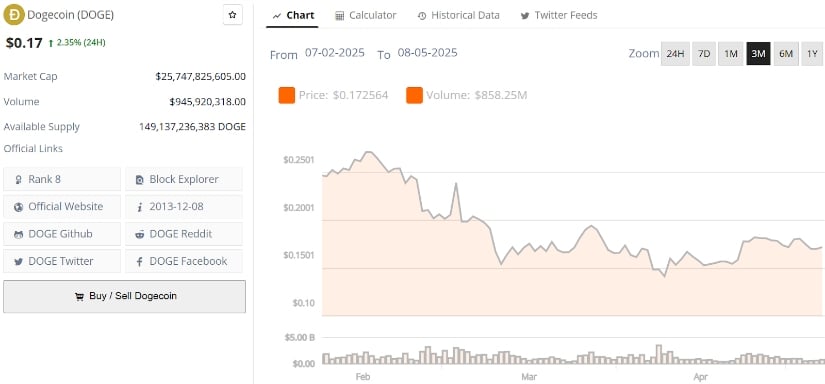Click the Dogecoin logo icon

click(14, 15)
